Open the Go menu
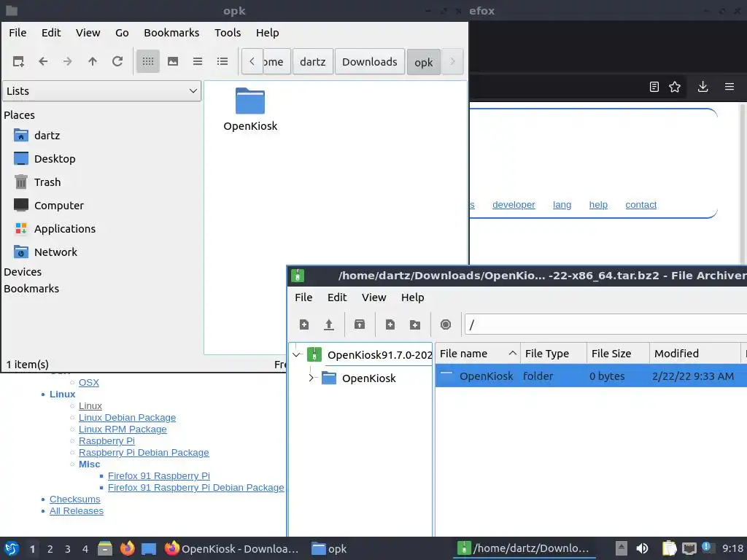 (x=122, y=33)
